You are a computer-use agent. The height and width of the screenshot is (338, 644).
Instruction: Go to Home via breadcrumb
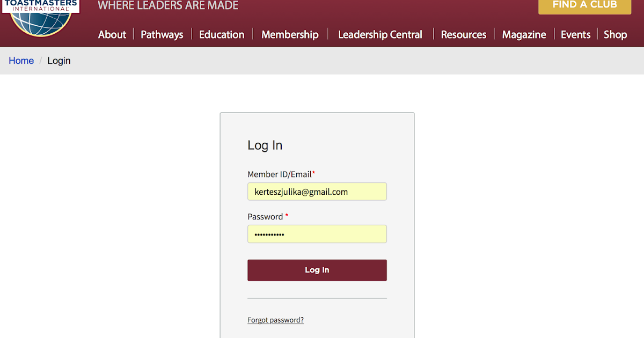[x=21, y=61]
